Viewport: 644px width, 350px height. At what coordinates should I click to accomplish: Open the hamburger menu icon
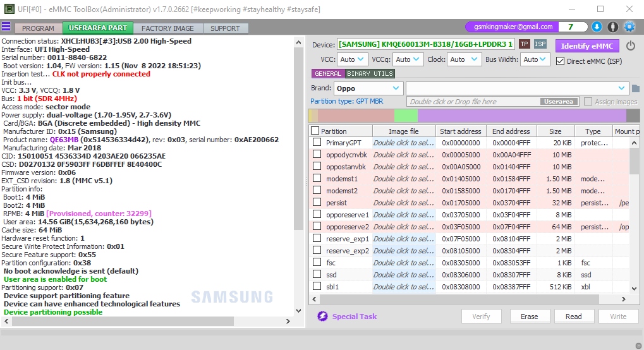point(6,27)
